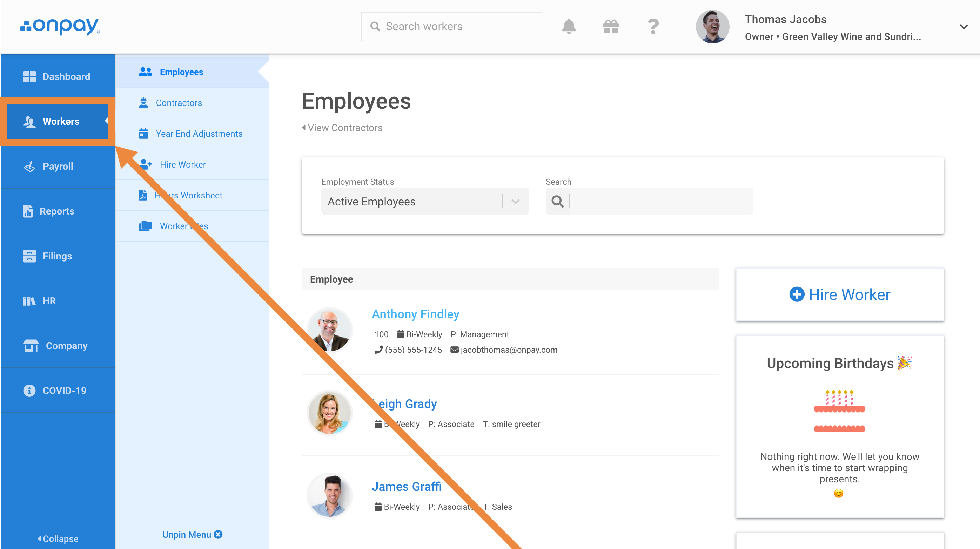The width and height of the screenshot is (980, 549).
Task: Click the Dashboard grid icon
Action: (29, 76)
